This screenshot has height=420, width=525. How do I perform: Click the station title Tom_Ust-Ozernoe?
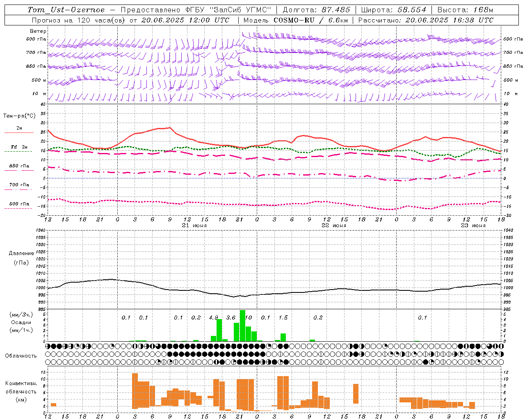pyautogui.click(x=66, y=10)
